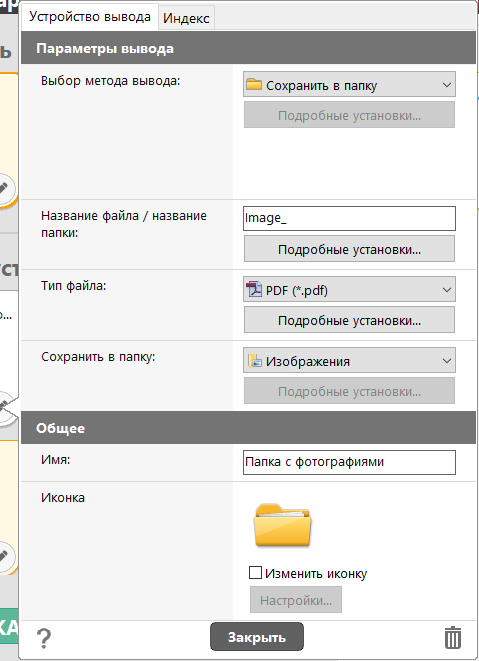Click the pencil edit icon at top left

4,188
